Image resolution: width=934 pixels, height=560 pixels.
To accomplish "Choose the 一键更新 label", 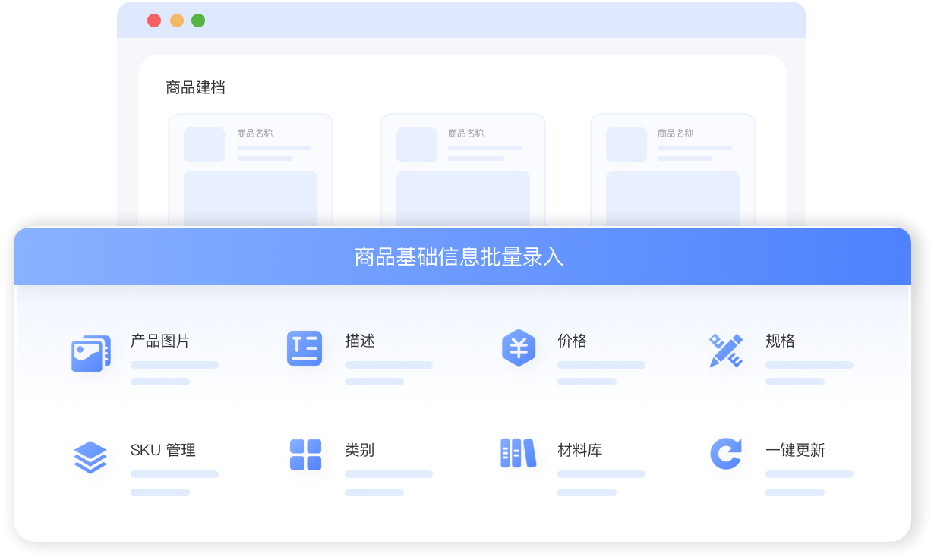I will tap(795, 450).
